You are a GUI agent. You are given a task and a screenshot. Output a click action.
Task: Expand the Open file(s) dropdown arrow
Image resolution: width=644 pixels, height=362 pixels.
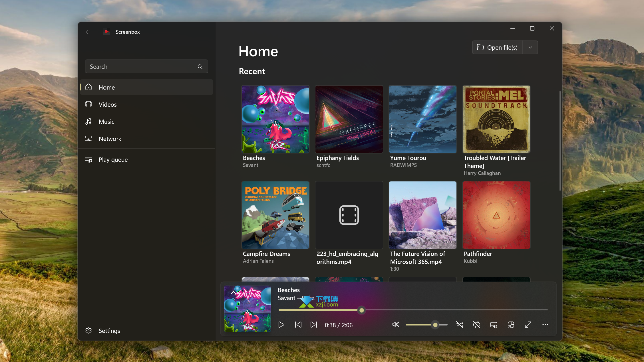(530, 47)
